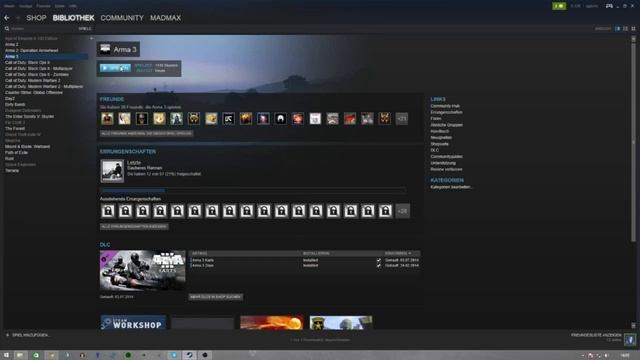Screen dimensions: 640x360
Task: Select Mount & Blade: Warband in list
Action: coord(27,147)
